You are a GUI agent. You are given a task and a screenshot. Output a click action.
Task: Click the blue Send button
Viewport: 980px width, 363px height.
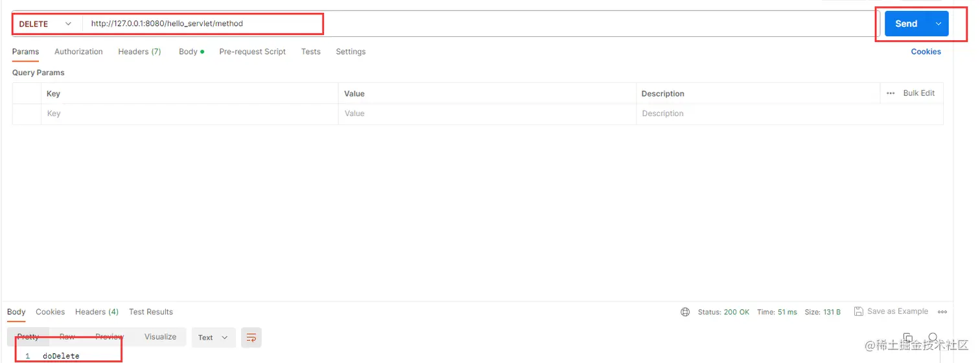[x=906, y=23]
